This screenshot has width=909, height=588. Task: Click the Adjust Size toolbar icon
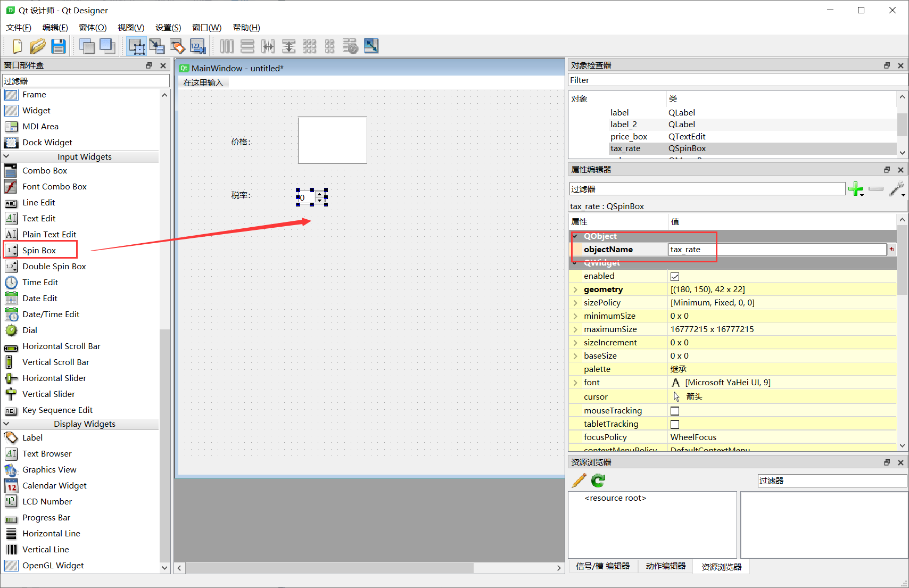coord(371,46)
